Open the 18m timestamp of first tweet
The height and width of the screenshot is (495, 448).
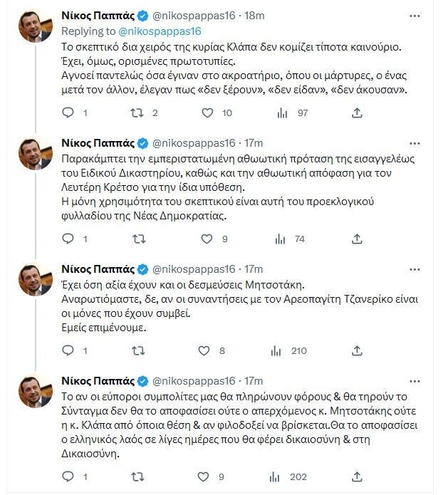point(254,16)
